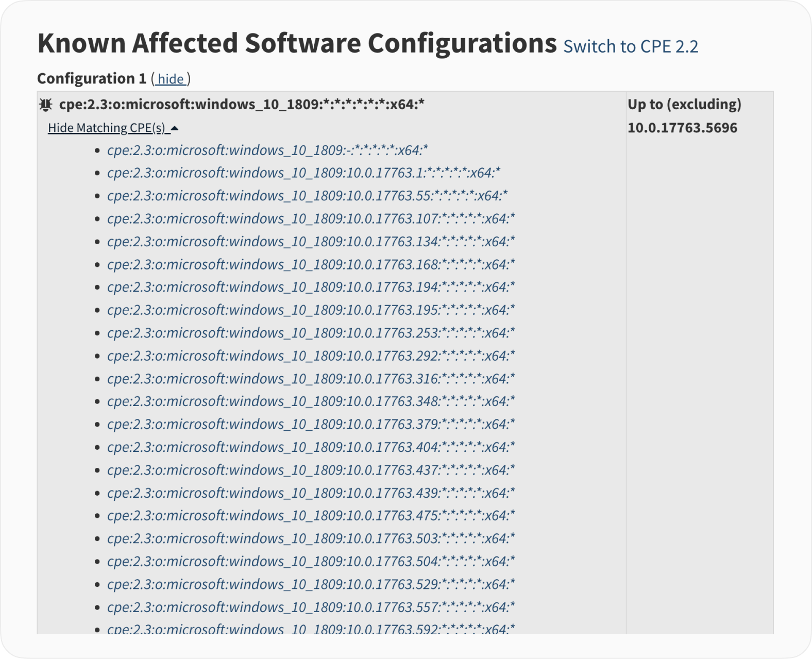Click the 10.0.17763.439 CPE entry
812x659 pixels.
click(311, 493)
